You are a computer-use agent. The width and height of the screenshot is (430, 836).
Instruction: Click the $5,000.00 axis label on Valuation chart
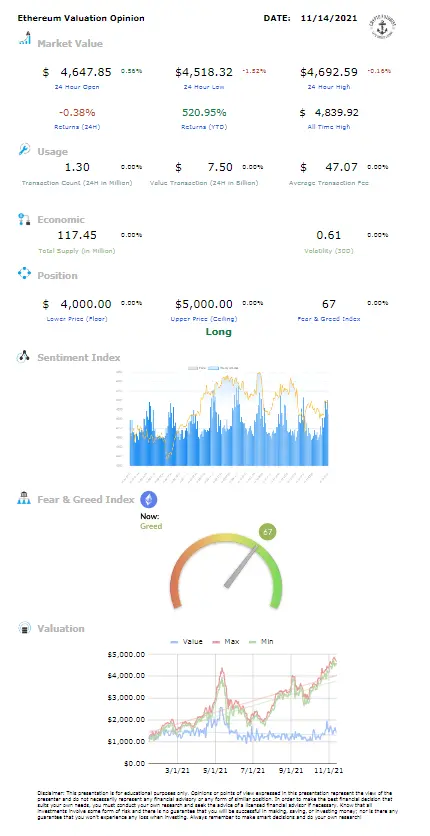126,654
